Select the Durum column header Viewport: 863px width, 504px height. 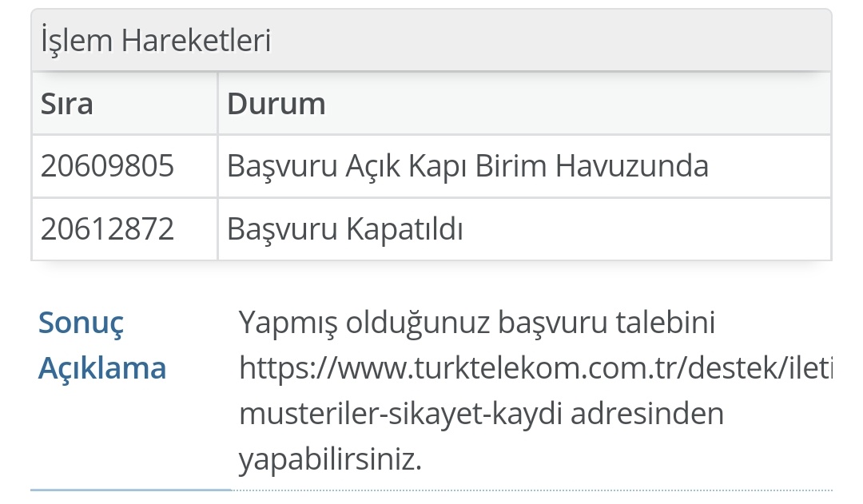(276, 104)
